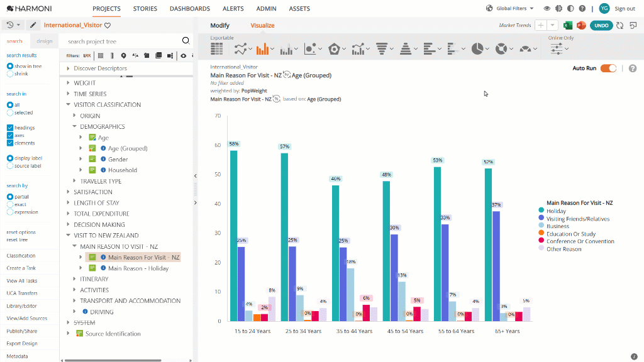The width and height of the screenshot is (644, 362).
Task: Choose the donut chart icon
Action: click(x=501, y=49)
